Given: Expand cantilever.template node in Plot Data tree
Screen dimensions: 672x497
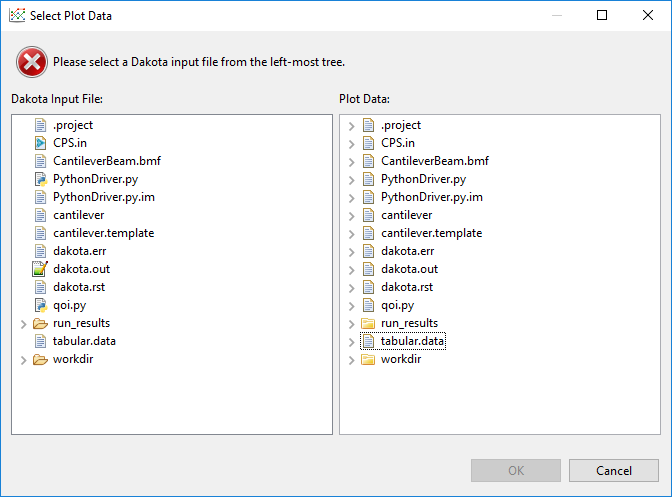Looking at the screenshot, I should coord(351,234).
